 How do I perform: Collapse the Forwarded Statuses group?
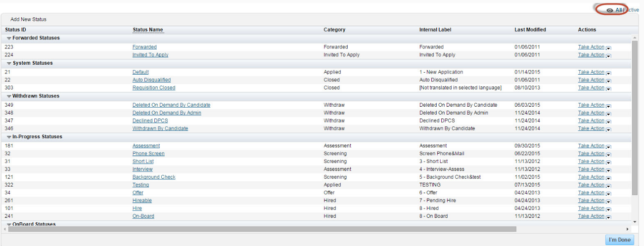[9, 38]
